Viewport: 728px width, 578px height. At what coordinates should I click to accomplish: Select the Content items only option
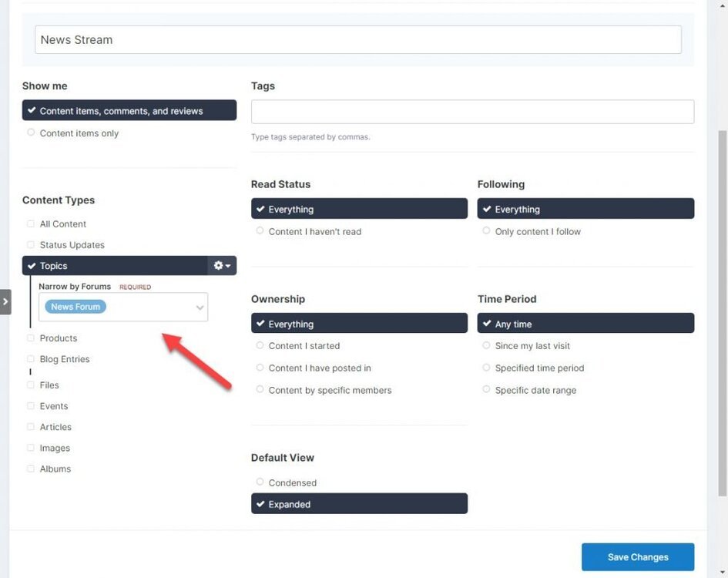[x=31, y=133]
